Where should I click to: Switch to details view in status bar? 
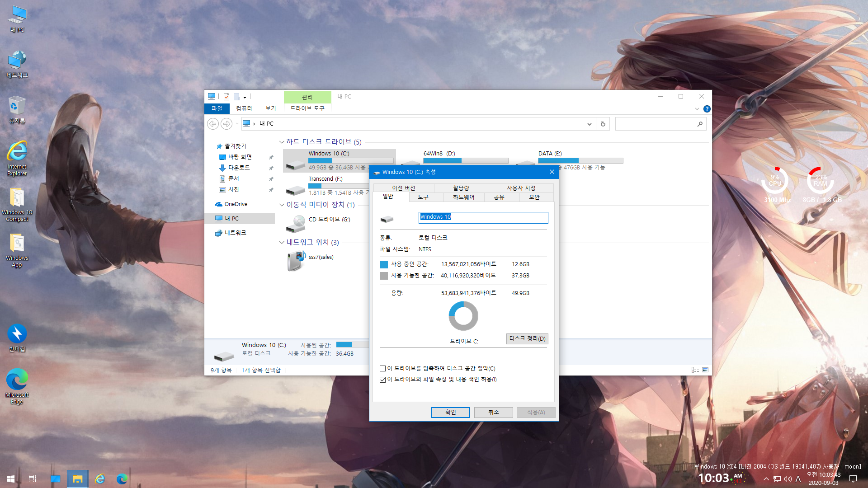tap(695, 370)
